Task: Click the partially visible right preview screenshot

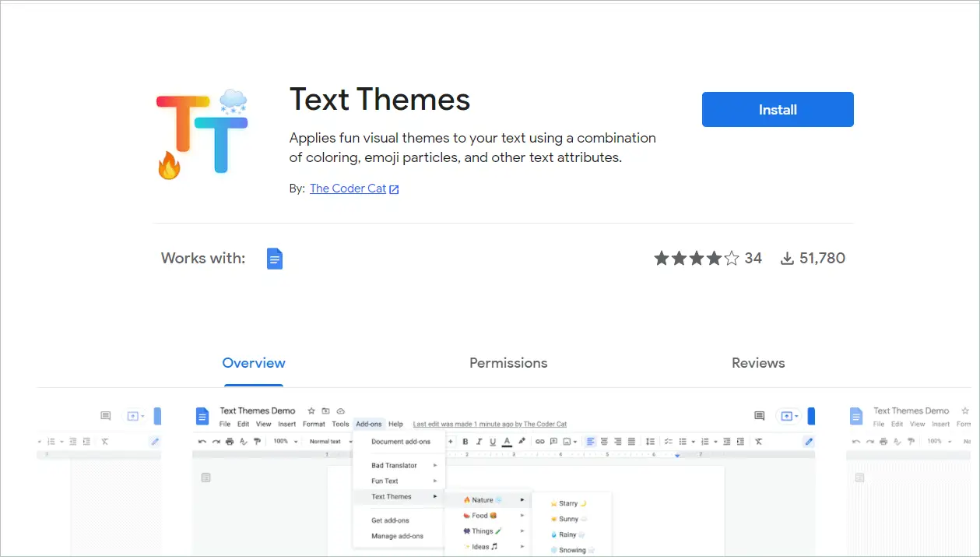Action: coord(911,483)
